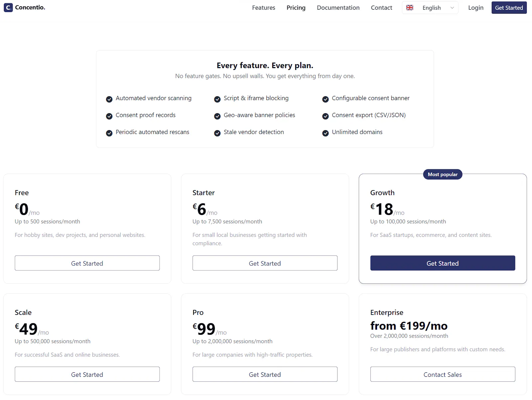532x400 pixels.
Task: Click the 'Up to 2,000,000 sessions/month' text
Action: pyautogui.click(x=232, y=341)
